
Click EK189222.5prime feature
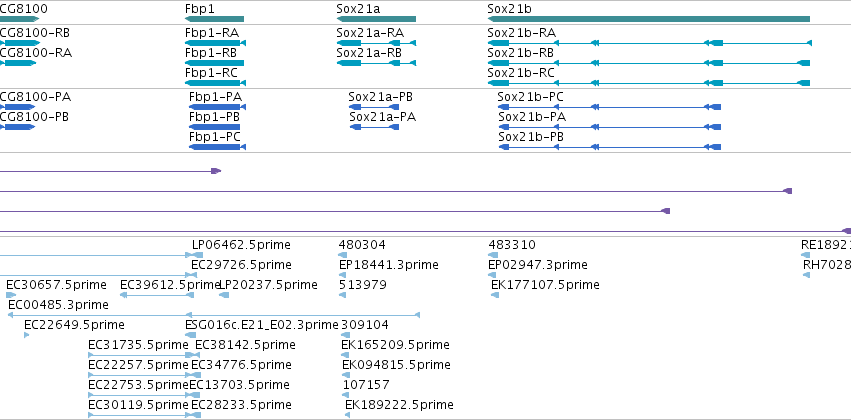[347, 415]
